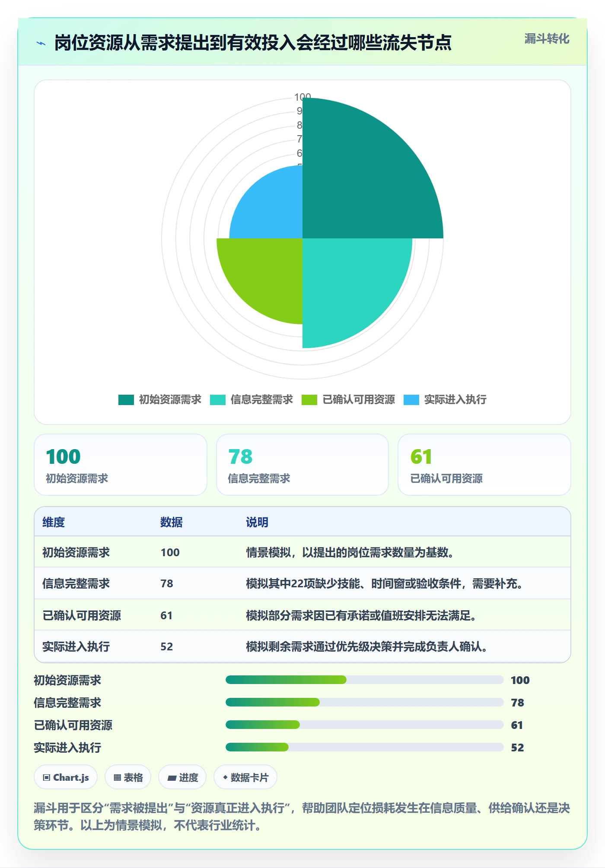This screenshot has height=868, width=605.
Task: Click the footer note starting 漏斗用于区分
Action: [302, 816]
